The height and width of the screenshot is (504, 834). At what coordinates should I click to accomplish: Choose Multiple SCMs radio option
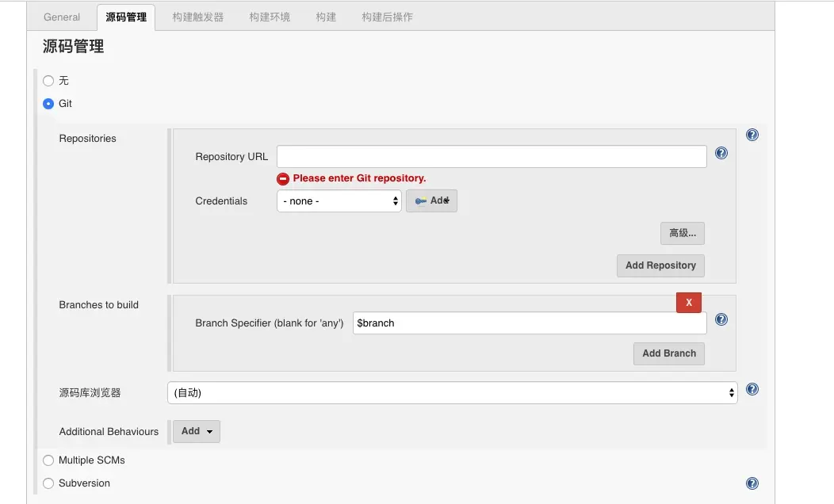pyautogui.click(x=48, y=460)
